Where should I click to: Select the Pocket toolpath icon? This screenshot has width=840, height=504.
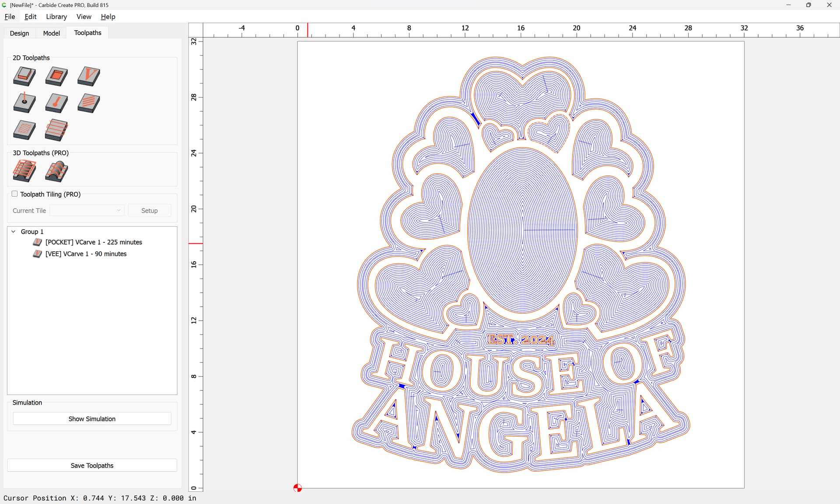tap(56, 76)
